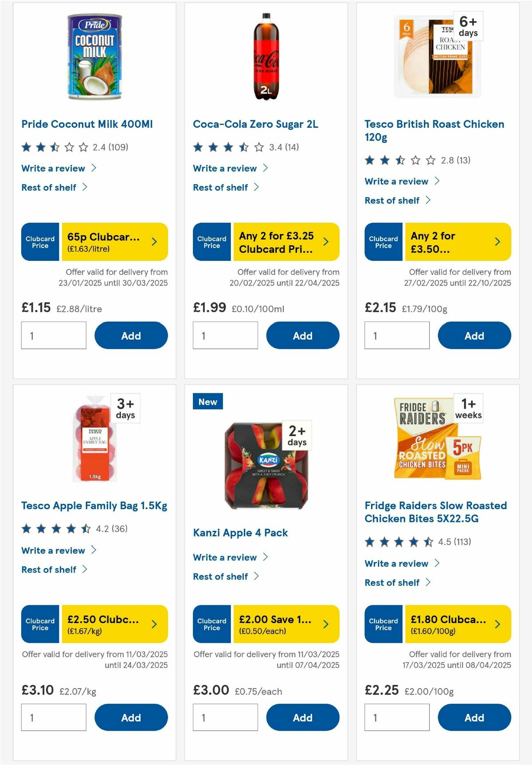The height and width of the screenshot is (765, 532).
Task: Click the quantity field for Fridge Raiders bites
Action: [x=396, y=718]
